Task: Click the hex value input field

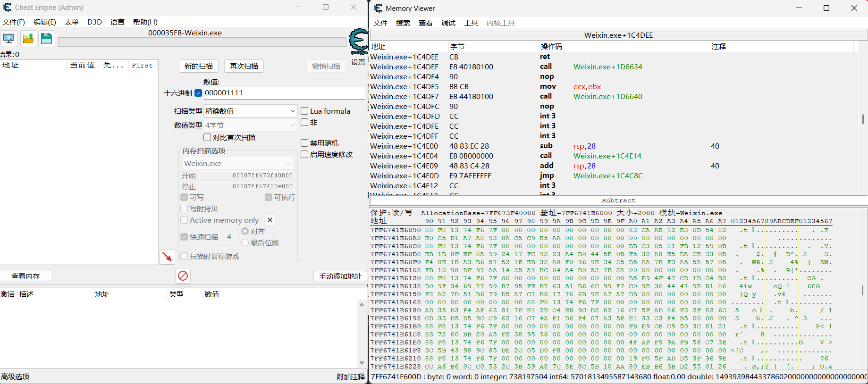Action: [x=283, y=93]
